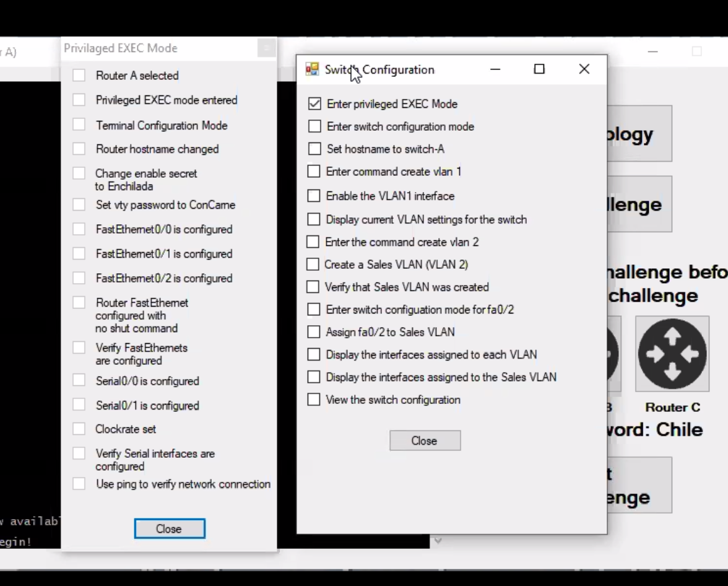728x586 pixels.
Task: Check Display interfaces assigned to the Sales VLAN
Action: pos(314,377)
